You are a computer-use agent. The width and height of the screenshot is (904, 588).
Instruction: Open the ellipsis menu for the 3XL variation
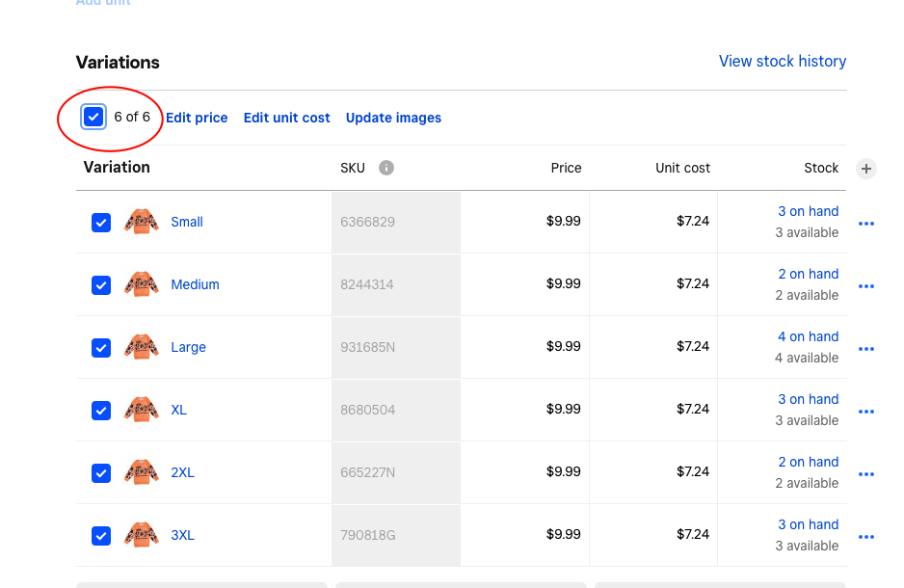(865, 536)
